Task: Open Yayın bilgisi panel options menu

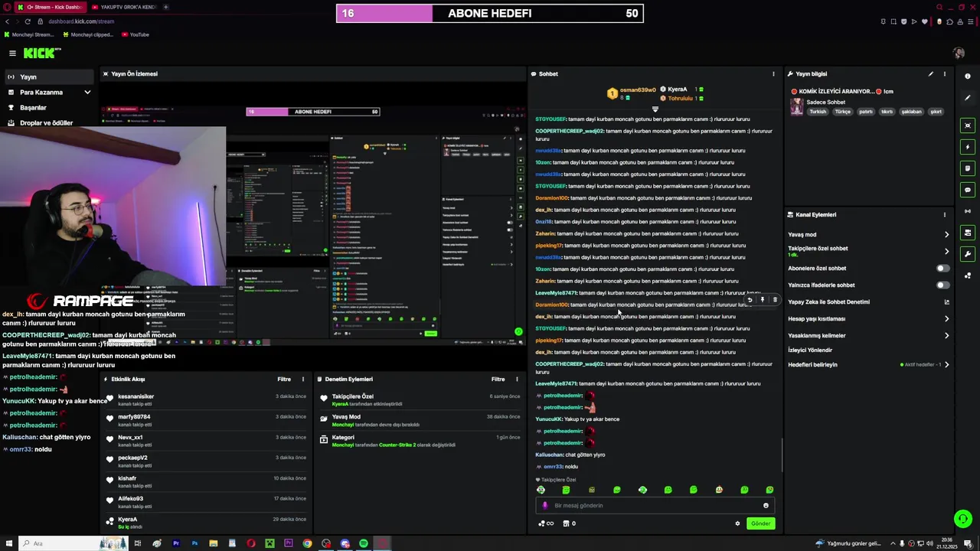Action: click(x=944, y=74)
